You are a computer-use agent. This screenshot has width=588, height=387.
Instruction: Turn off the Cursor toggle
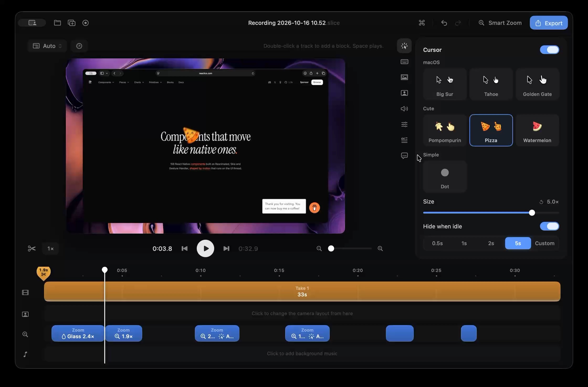click(x=549, y=50)
